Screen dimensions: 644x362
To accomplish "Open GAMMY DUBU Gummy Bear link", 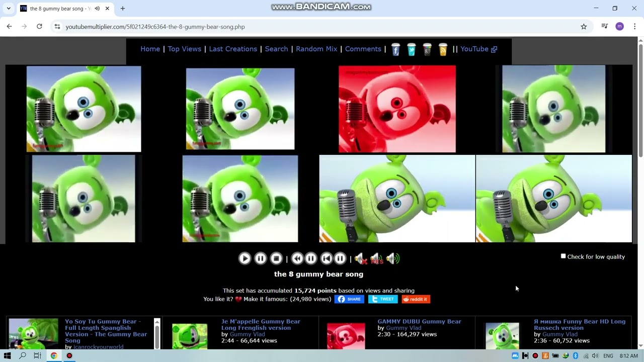I will [419, 321].
